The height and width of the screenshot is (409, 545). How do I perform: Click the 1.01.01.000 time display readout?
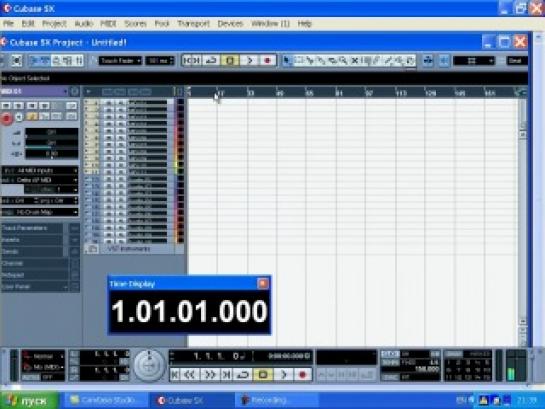189,311
